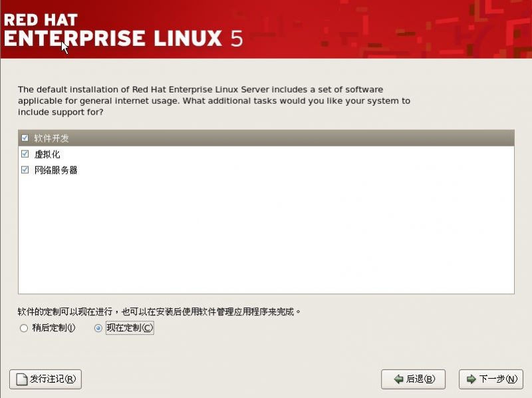This screenshot has height=398, width=532.
Task: Proceed using the 下一步 label
Action: coord(497,379)
